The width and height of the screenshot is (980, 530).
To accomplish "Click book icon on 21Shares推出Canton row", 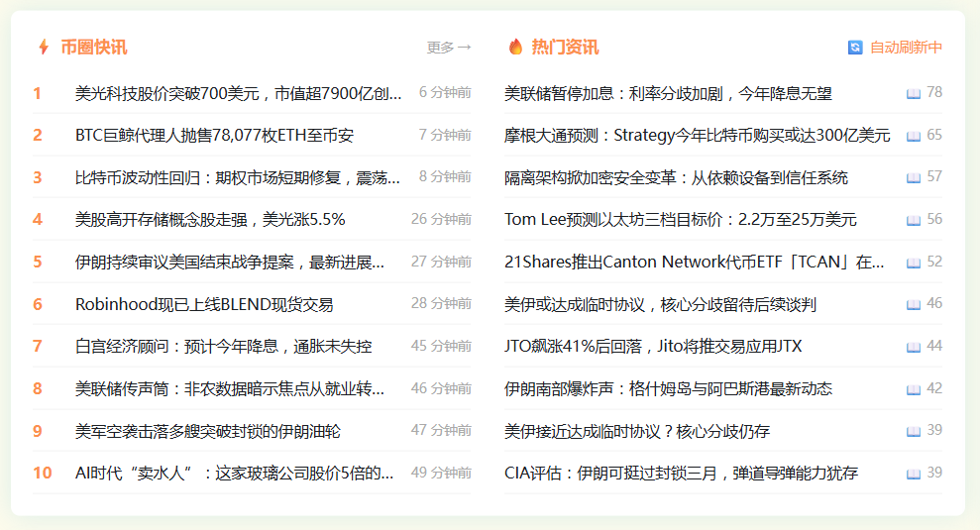I will pos(914,263).
